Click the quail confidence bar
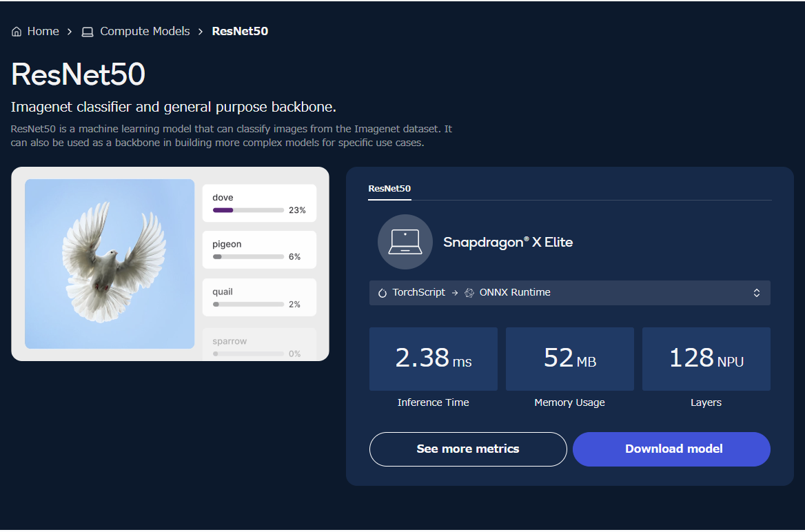 pyautogui.click(x=248, y=304)
